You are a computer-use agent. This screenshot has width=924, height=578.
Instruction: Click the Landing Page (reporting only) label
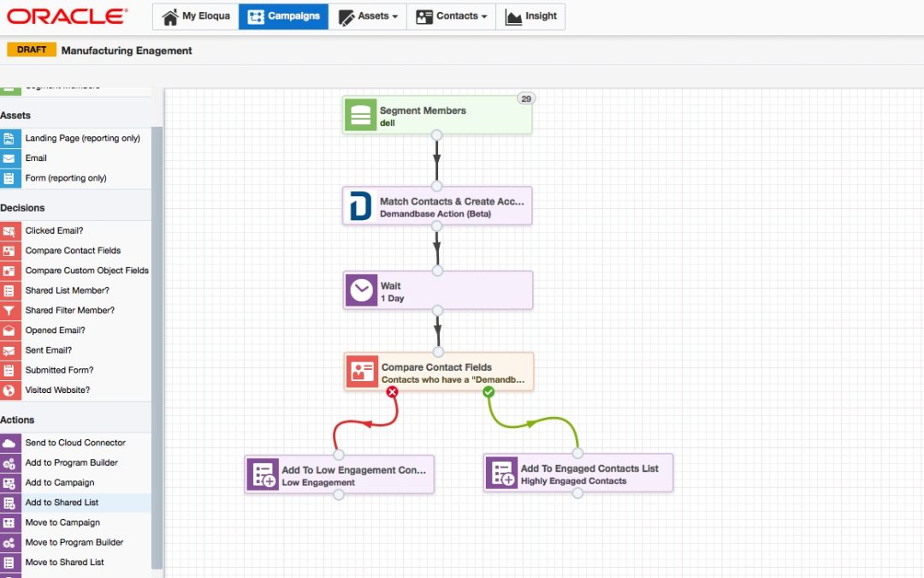(x=82, y=138)
